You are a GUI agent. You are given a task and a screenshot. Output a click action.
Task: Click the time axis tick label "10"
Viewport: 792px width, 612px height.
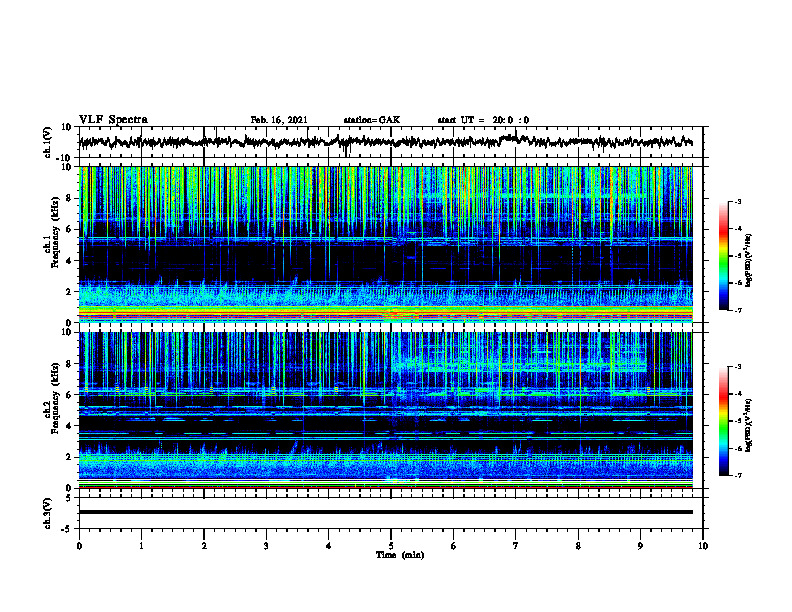pyautogui.click(x=703, y=546)
